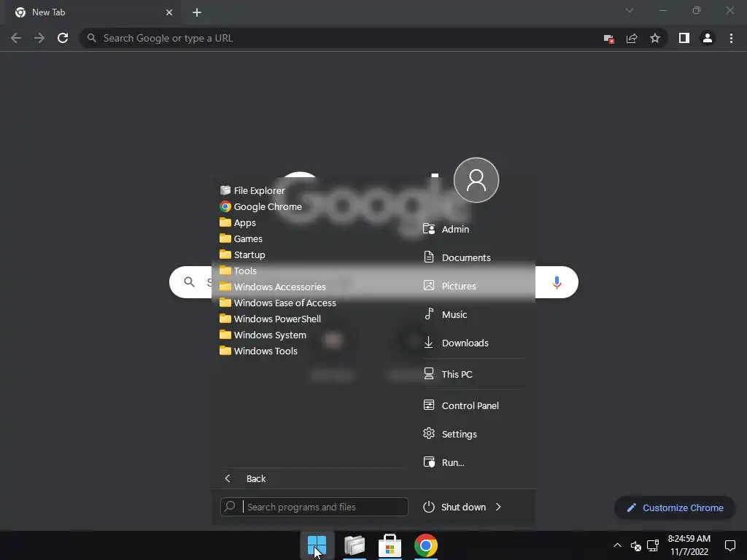The image size is (747, 560).
Task: Click the muted volume tray icon
Action: click(x=635, y=545)
